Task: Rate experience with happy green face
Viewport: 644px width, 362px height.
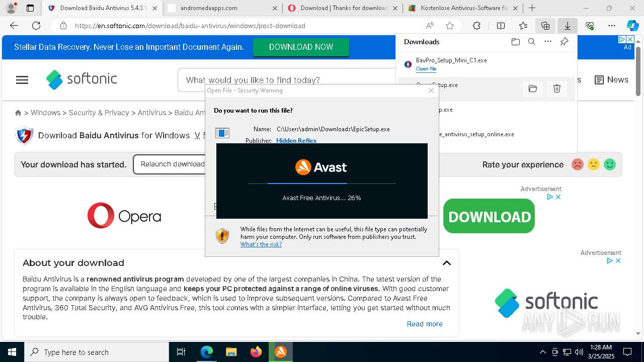Action: 610,164
